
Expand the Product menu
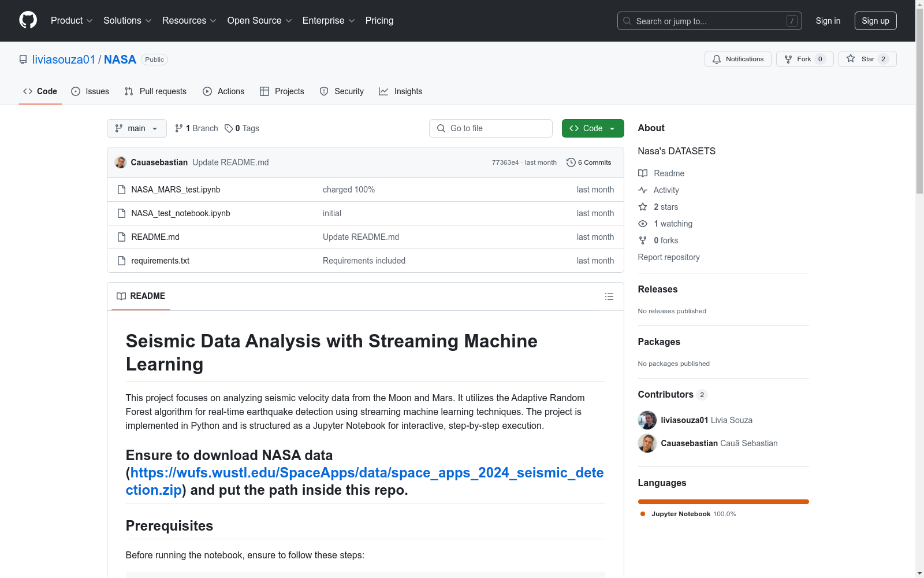tap(72, 21)
